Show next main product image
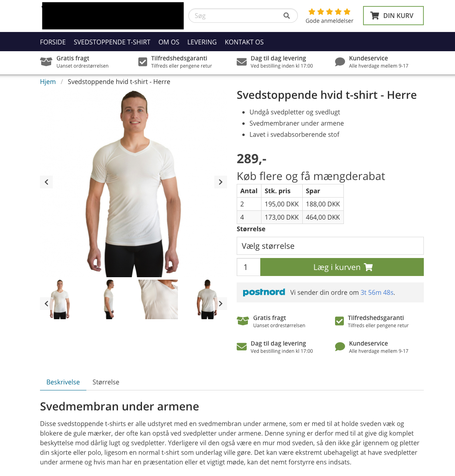Screen dimensions: 455x476 click(x=221, y=182)
